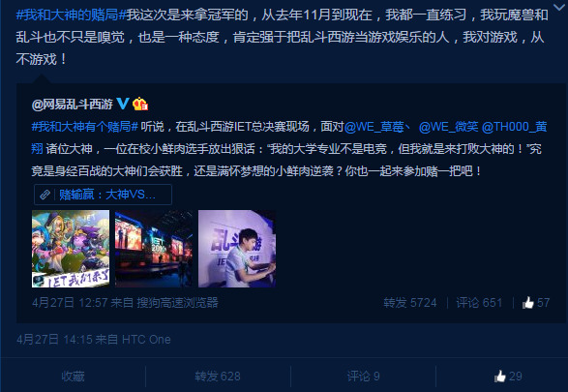Image resolution: width=568 pixels, height=392 pixels.
Task: Click 搜狗高速浏览器 source link
Action: point(177,303)
